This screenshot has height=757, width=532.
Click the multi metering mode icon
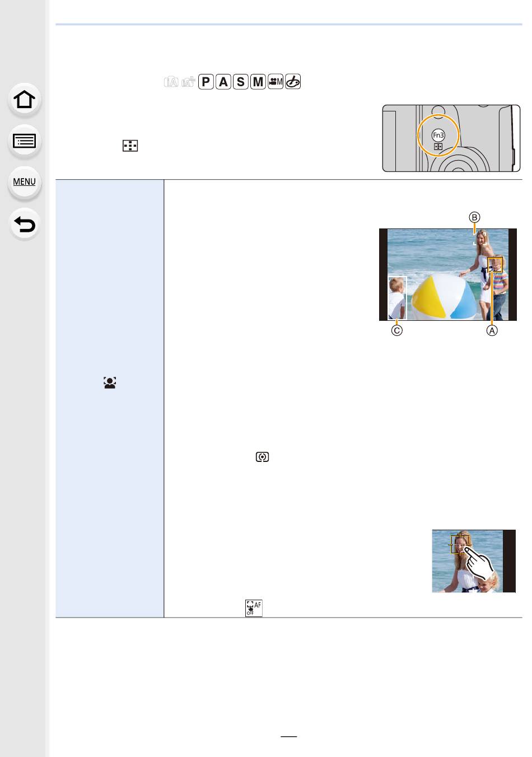pyautogui.click(x=262, y=457)
